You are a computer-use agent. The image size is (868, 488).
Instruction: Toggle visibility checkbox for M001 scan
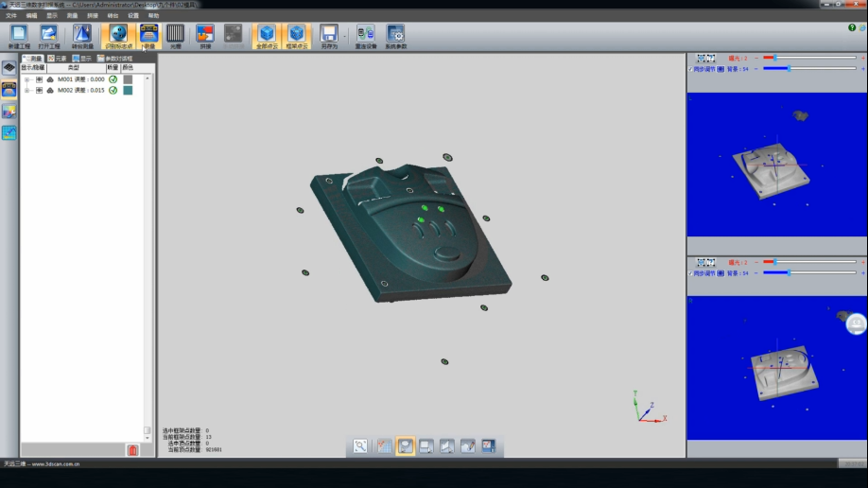click(39, 79)
